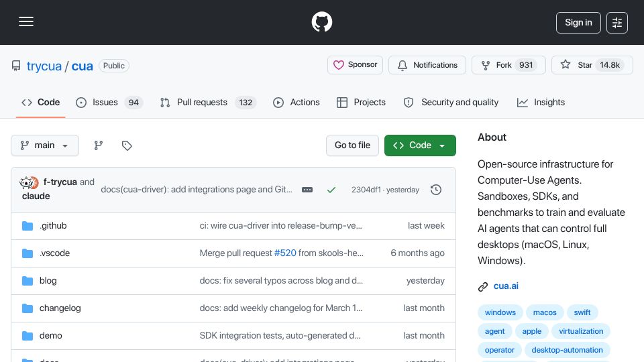Click the Issues count 94 badge
Image resolution: width=644 pixels, height=362 pixels.
[133, 103]
